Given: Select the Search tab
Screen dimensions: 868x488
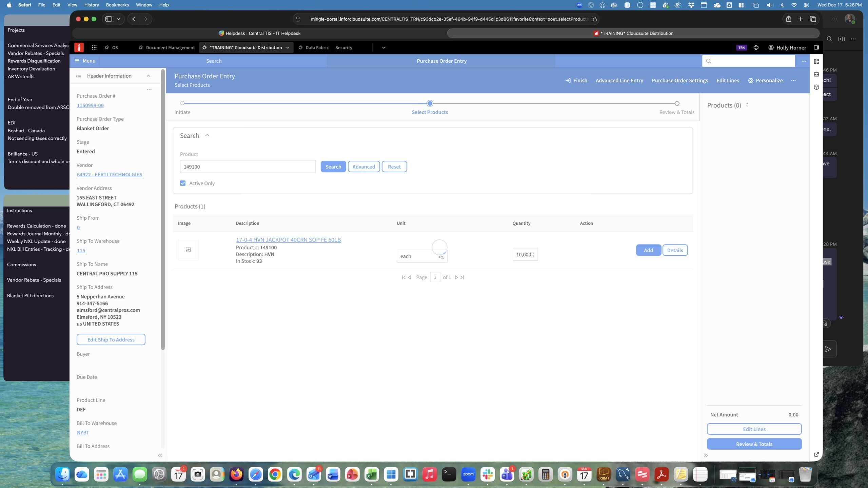Looking at the screenshot, I should (214, 61).
